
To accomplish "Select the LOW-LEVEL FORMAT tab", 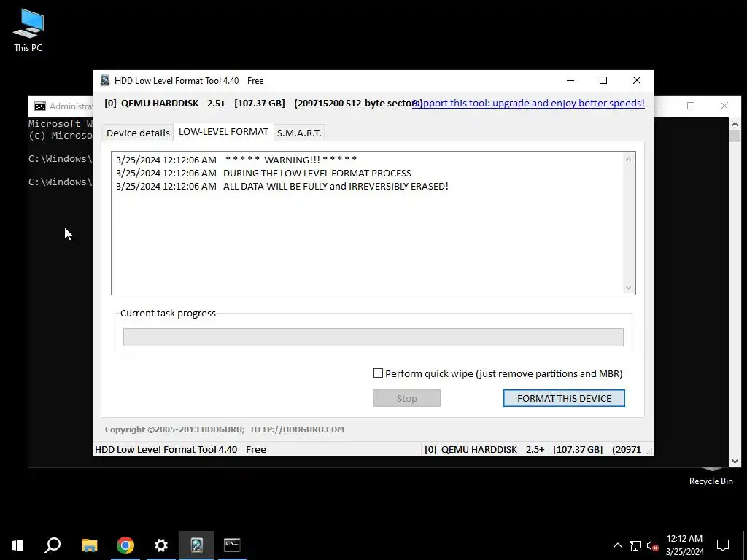I will coord(223,132).
